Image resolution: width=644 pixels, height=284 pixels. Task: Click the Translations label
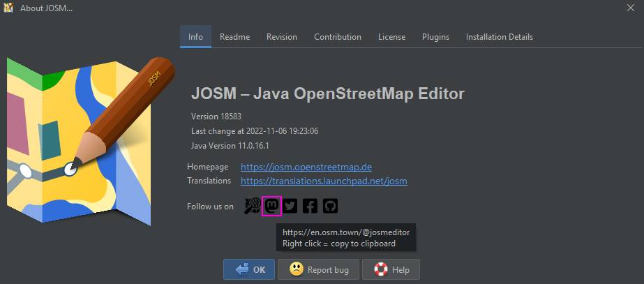(x=209, y=181)
